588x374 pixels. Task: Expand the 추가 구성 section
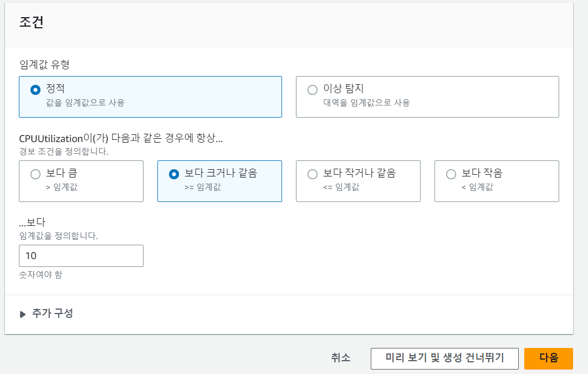pos(47,313)
